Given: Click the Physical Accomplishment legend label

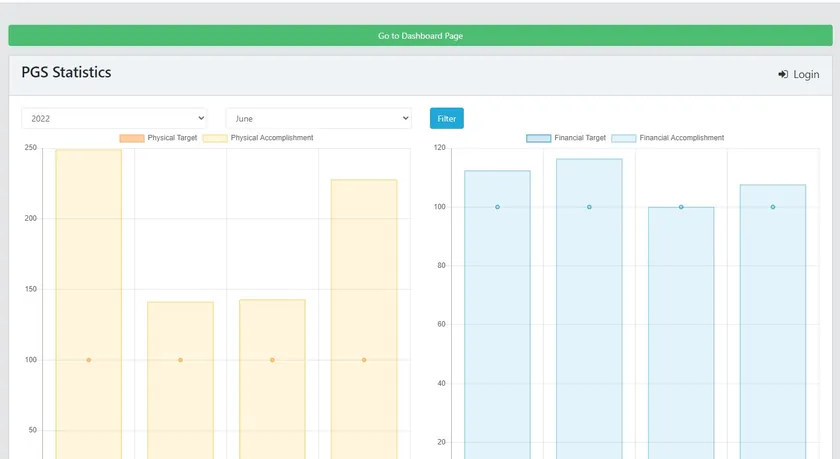Looking at the screenshot, I should click(x=272, y=138).
